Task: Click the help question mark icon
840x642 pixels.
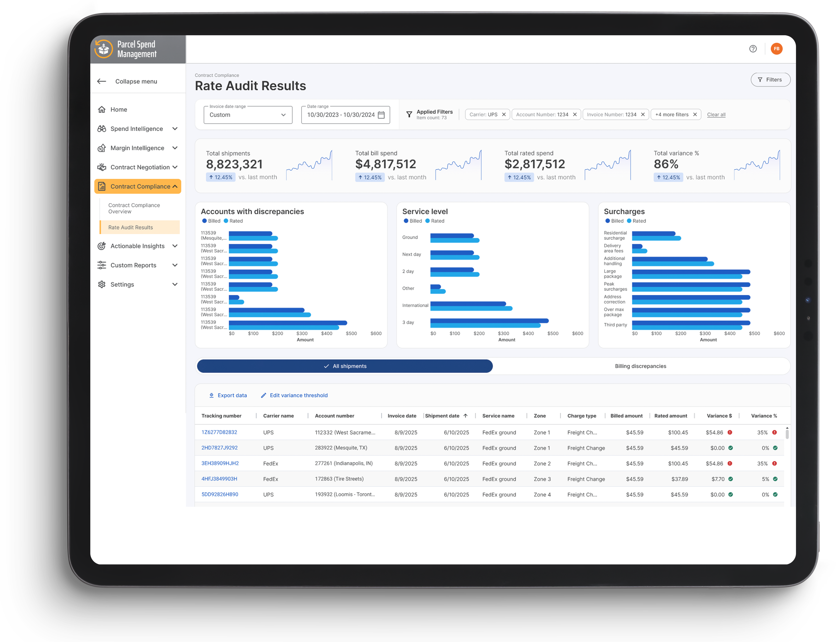Action: (752, 49)
